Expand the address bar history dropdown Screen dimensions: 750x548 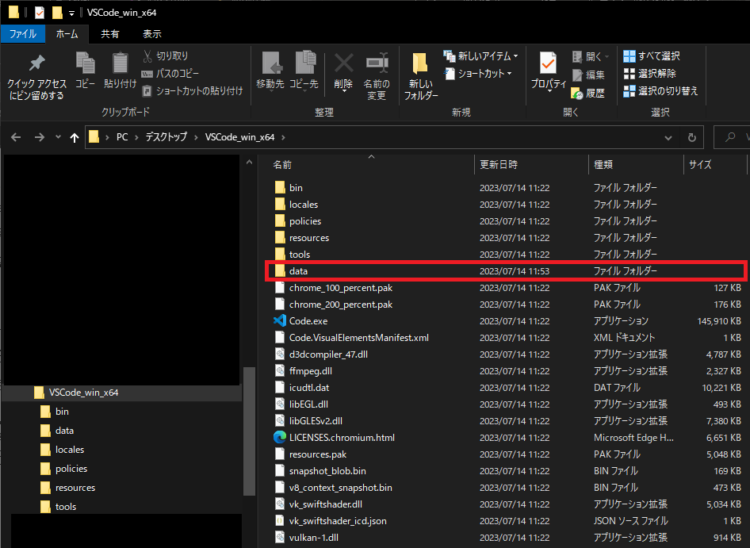[x=668, y=138]
